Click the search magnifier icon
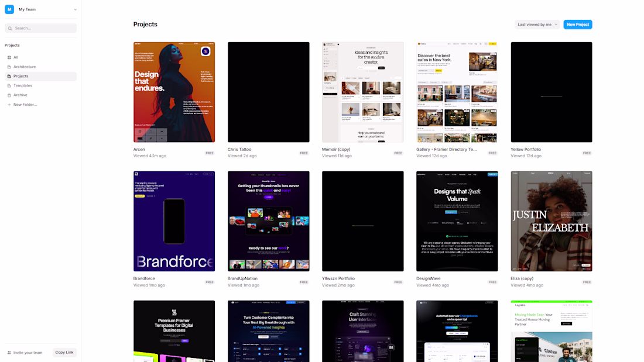 click(x=10, y=28)
